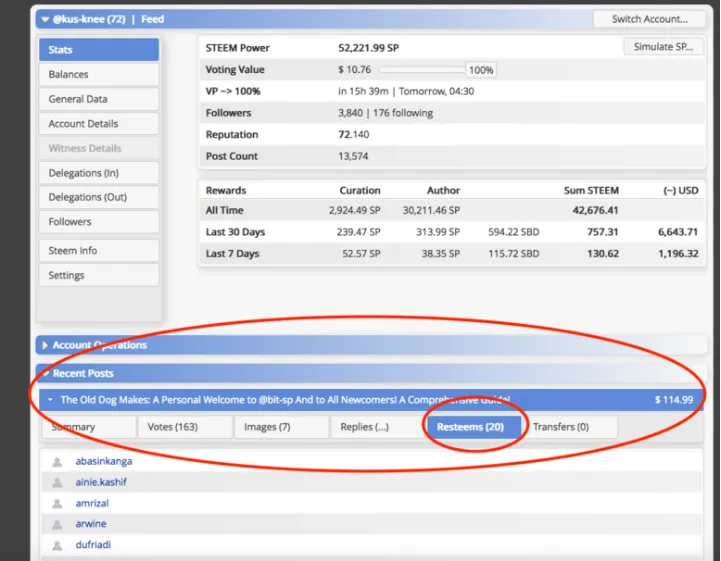Open General Data in the sidebar
The width and height of the screenshot is (721, 561).
pyautogui.click(x=99, y=99)
